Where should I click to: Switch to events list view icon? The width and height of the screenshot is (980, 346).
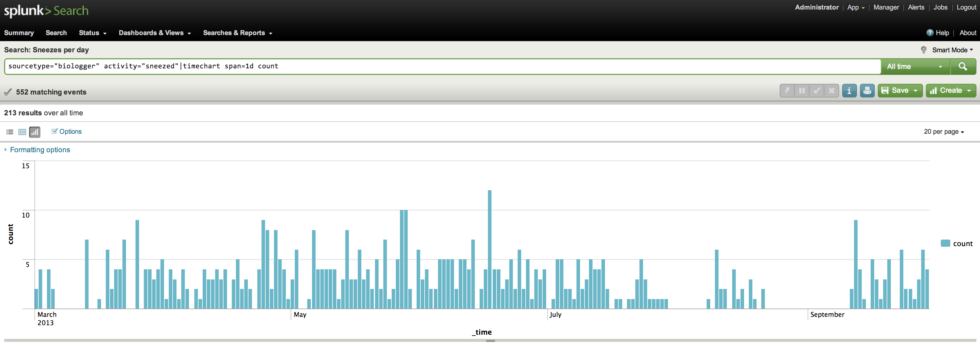[10, 132]
